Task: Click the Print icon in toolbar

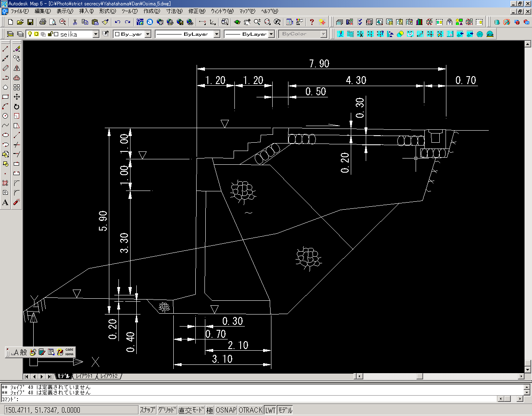Action: coord(42,22)
